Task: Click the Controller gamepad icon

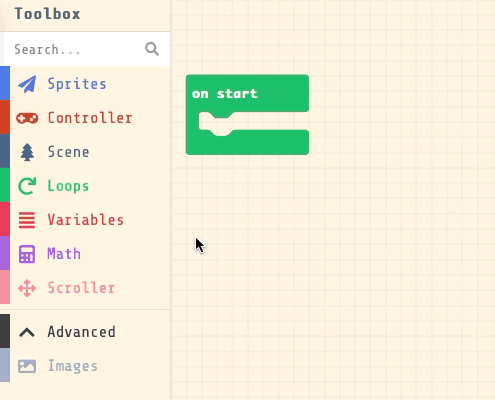Action: pos(27,118)
